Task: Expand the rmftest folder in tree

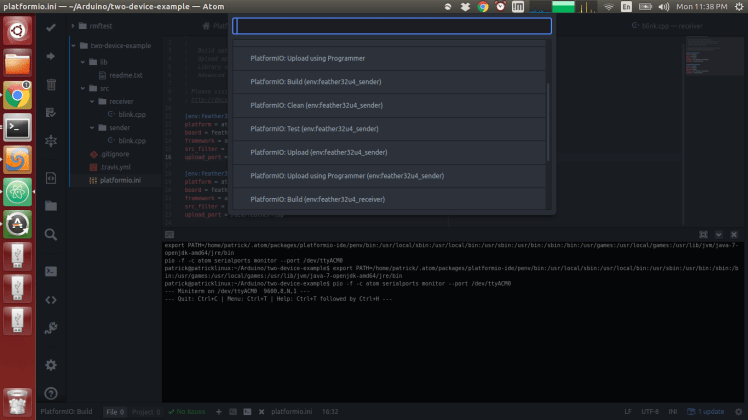Action: 73,26
